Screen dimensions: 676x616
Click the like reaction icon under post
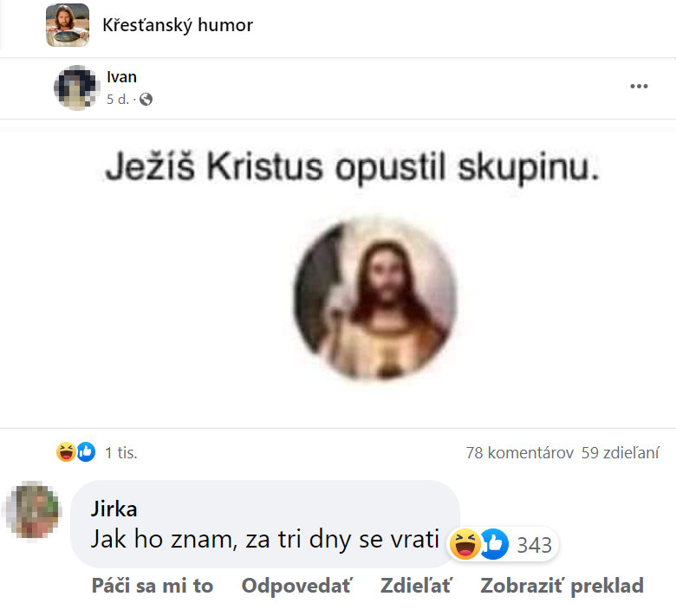[86, 451]
